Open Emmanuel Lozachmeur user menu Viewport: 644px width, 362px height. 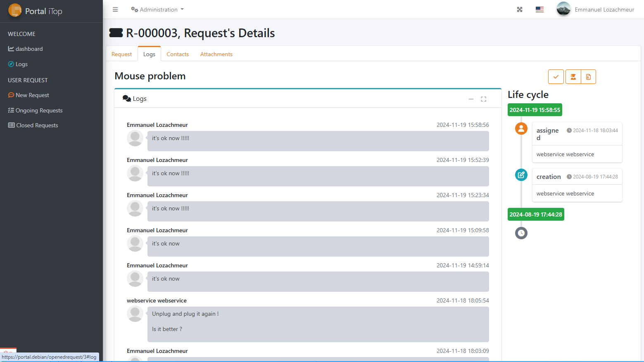[x=595, y=10]
